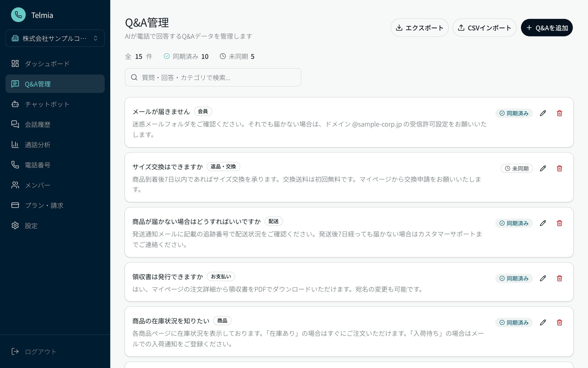Toggle the 未同期 filter badge
Viewport: 588px width, 368px height.
237,56
